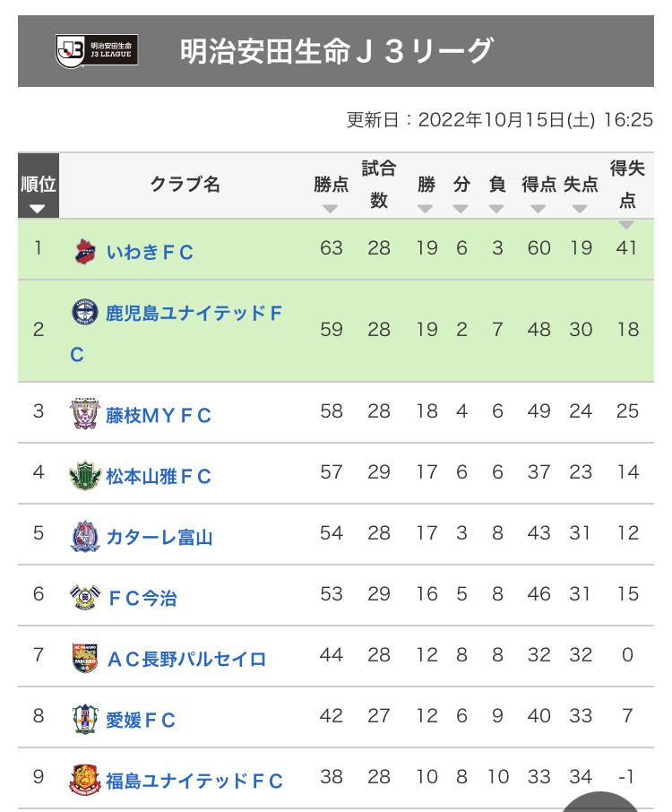
Task: Click the FC今治 club emblem
Action: [x=85, y=597]
